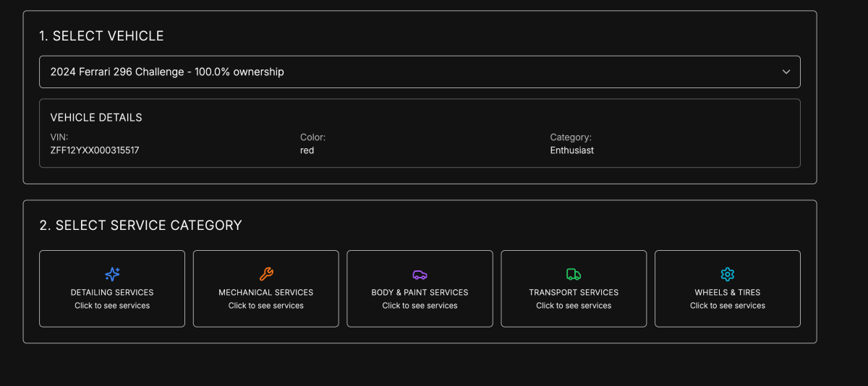Image resolution: width=868 pixels, height=386 pixels.
Task: Click the color value red
Action: 307,150
